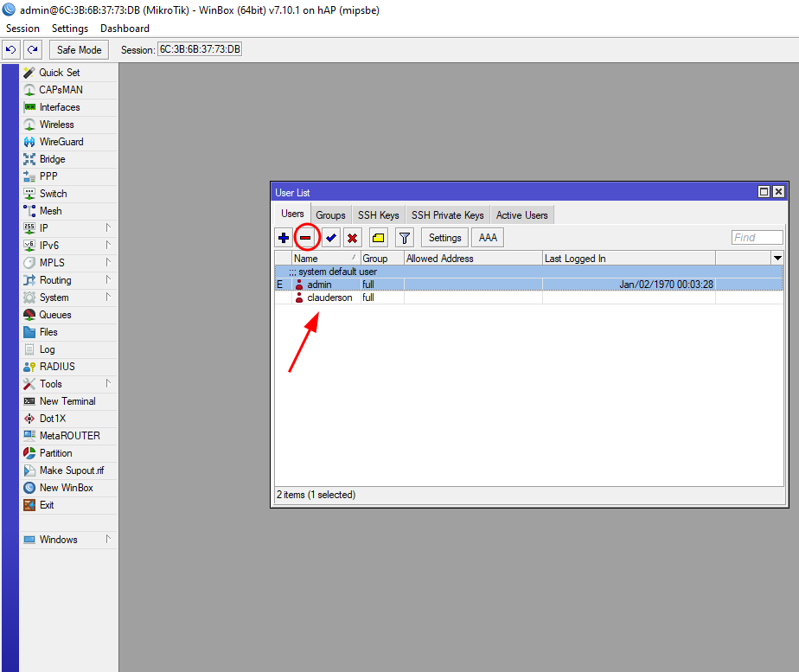Click the red minus Remove user icon
799x672 pixels.
[x=306, y=238]
